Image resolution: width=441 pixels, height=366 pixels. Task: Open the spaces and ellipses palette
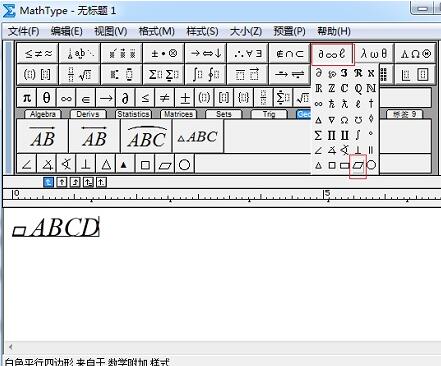pyautogui.click(x=80, y=53)
